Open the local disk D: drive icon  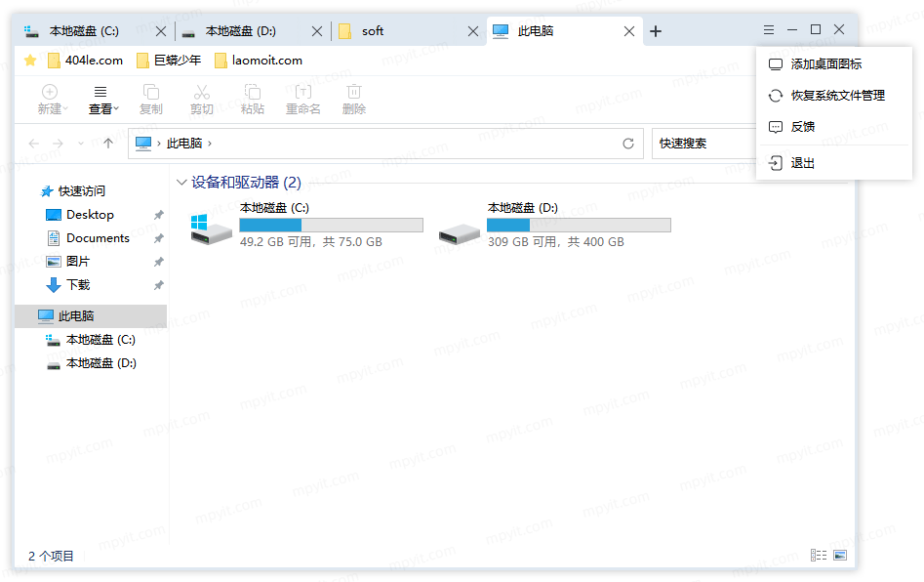(459, 233)
